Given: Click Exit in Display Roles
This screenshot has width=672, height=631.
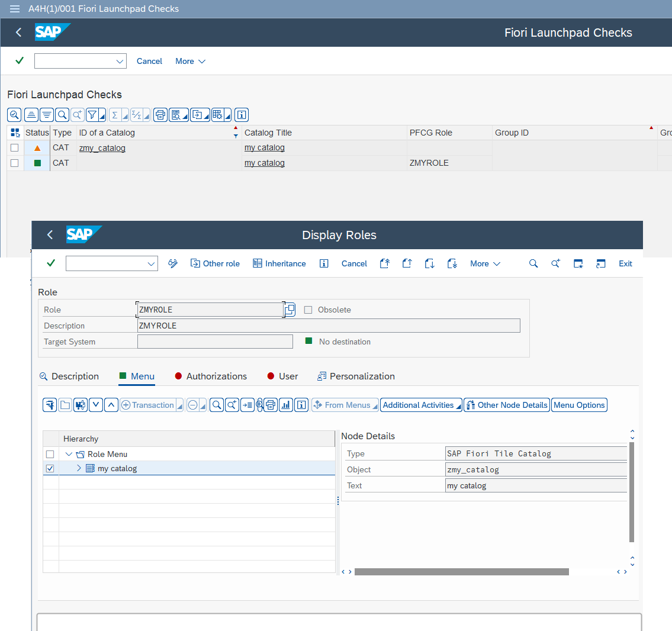Looking at the screenshot, I should [625, 263].
